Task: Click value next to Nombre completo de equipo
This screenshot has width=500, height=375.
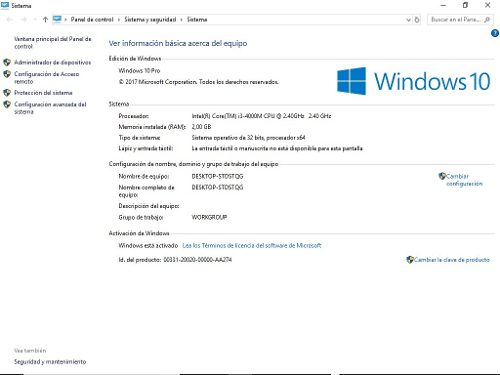Action: [x=217, y=187]
